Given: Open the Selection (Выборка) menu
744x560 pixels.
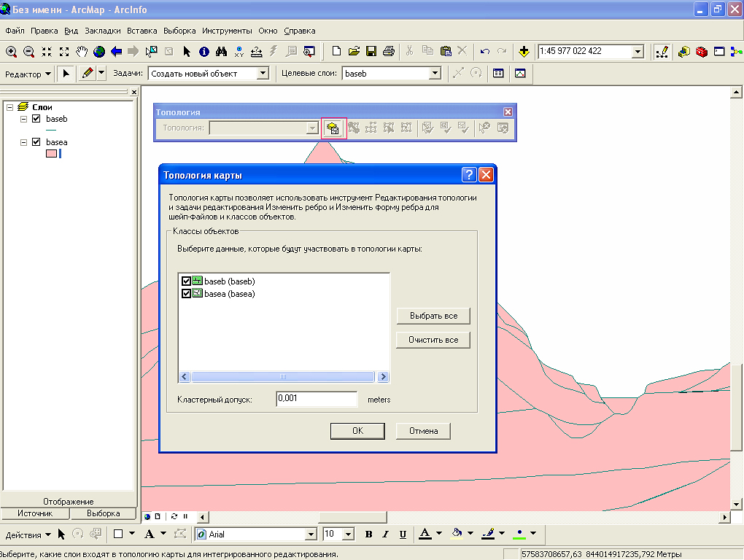Looking at the screenshot, I should [179, 31].
